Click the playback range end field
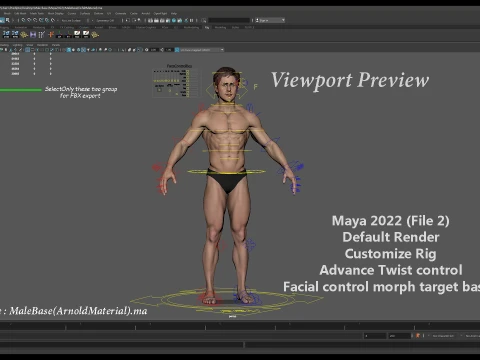Image resolution: width=480 pixels, height=360 pixels. [400, 336]
